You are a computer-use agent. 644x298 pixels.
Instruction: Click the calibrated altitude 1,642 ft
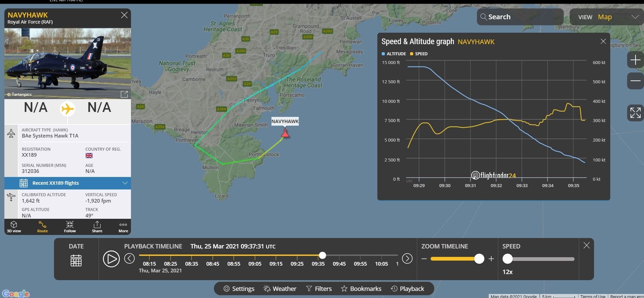coord(31,201)
